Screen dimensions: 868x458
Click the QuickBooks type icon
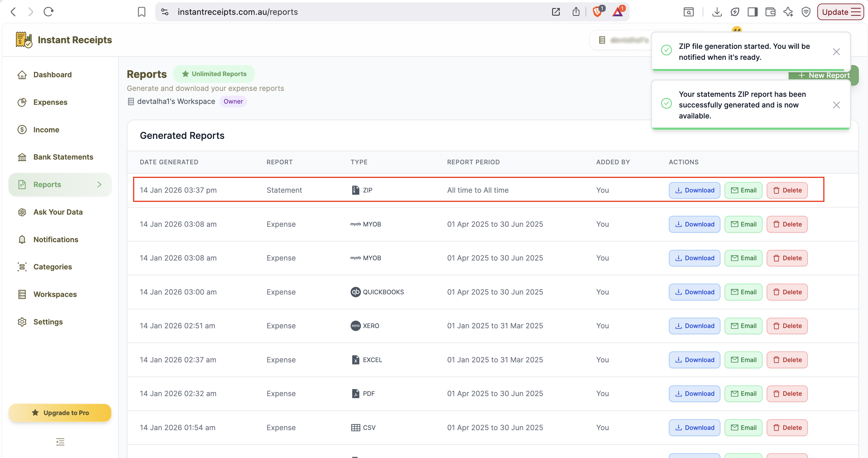[356, 292]
